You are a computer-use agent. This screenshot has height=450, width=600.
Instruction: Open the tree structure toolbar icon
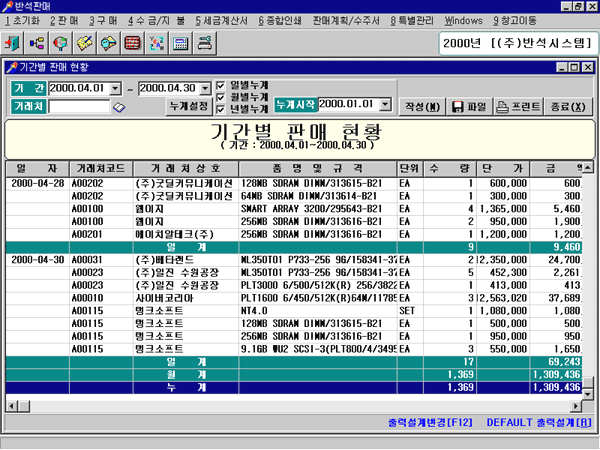point(37,43)
